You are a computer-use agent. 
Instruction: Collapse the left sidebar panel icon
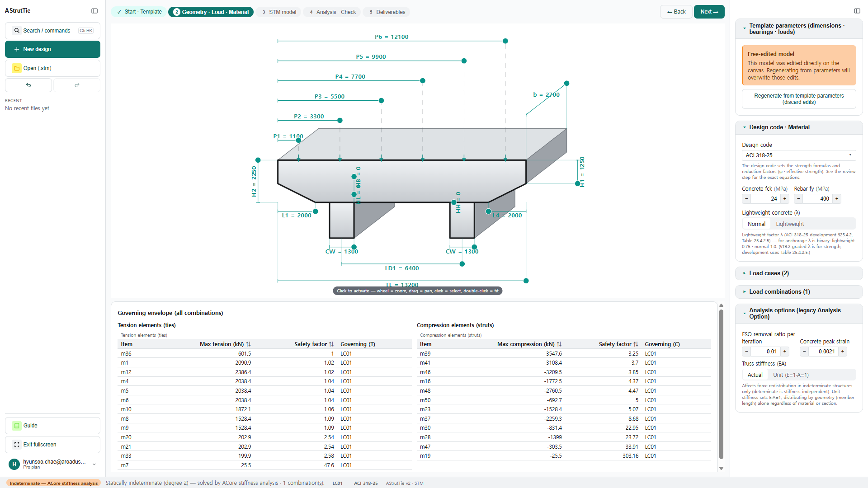click(94, 11)
